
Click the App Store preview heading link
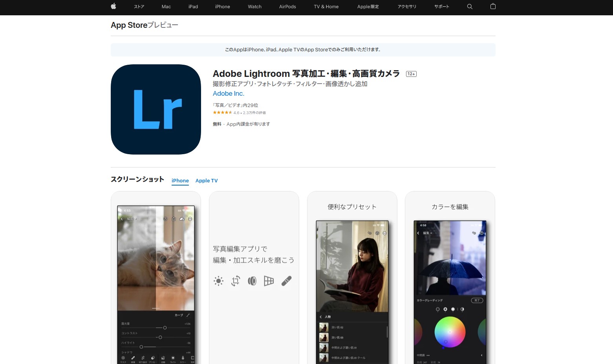[129, 25]
